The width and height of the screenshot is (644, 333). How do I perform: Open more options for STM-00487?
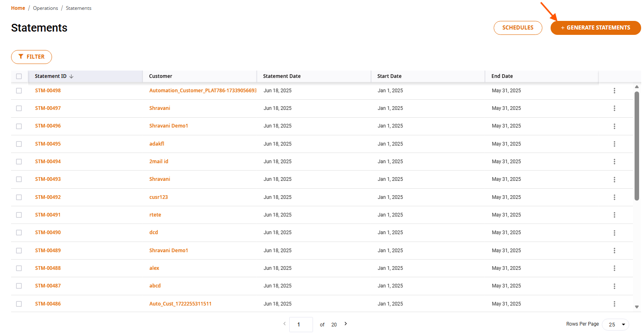pos(614,286)
